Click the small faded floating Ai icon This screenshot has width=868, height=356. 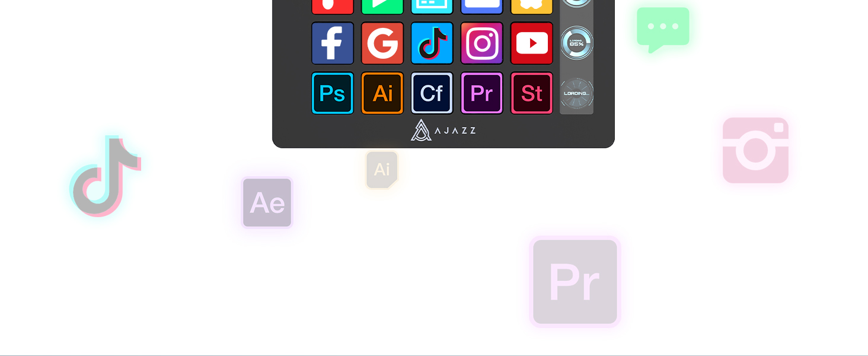pyautogui.click(x=382, y=170)
